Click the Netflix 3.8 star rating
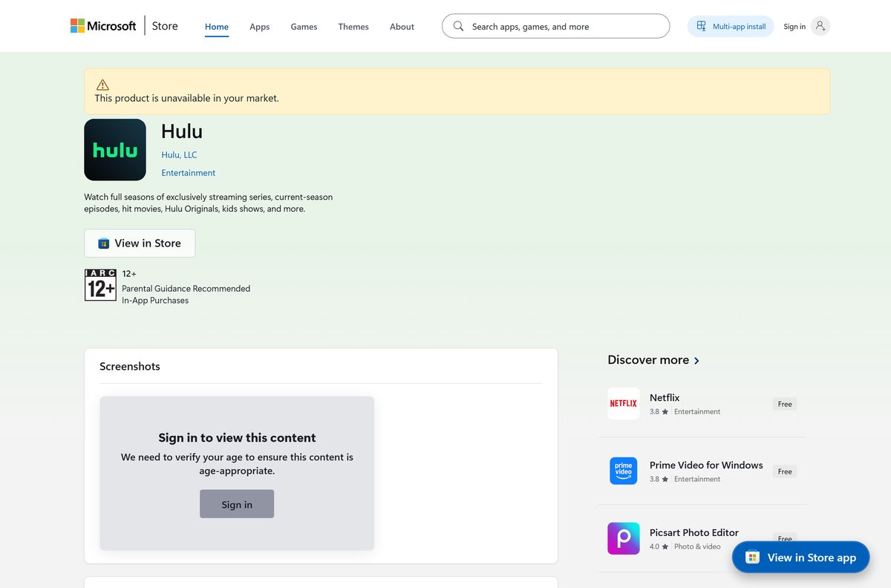The width and height of the screenshot is (891, 588). tap(659, 412)
